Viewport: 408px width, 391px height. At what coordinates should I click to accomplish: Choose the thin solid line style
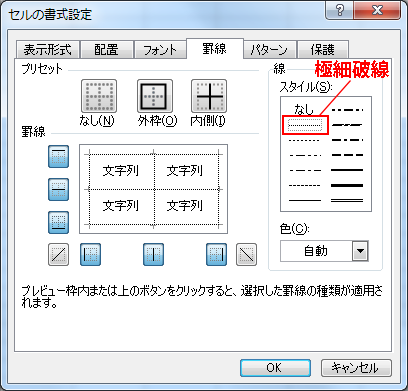click(x=305, y=200)
